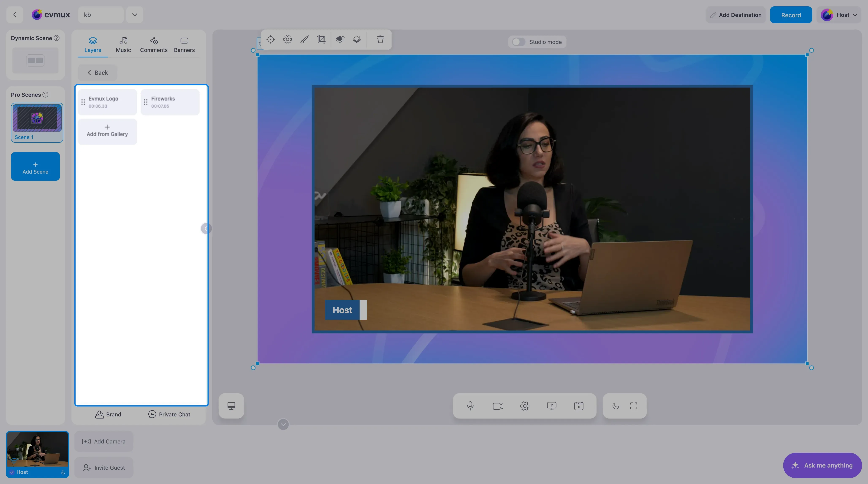Viewport: 868px width, 484px height.
Task: Open the Banners tab
Action: pos(184,45)
